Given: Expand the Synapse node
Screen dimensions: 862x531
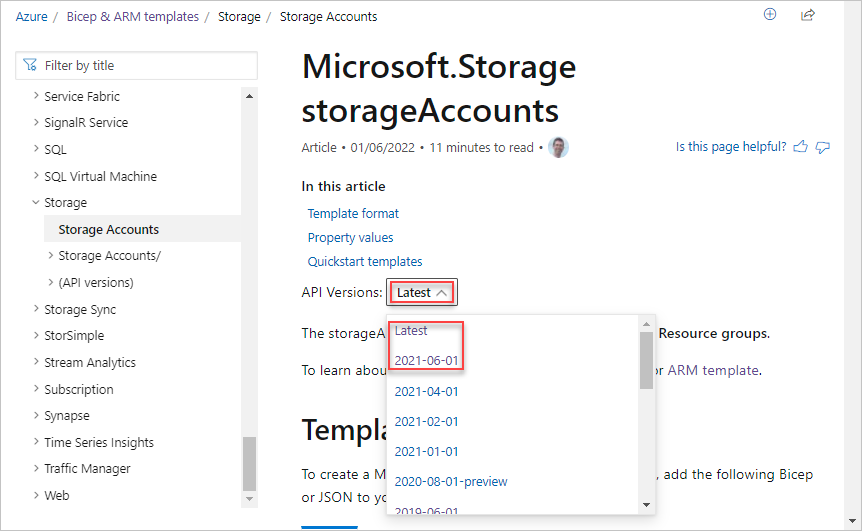Looking at the screenshot, I should (x=36, y=415).
